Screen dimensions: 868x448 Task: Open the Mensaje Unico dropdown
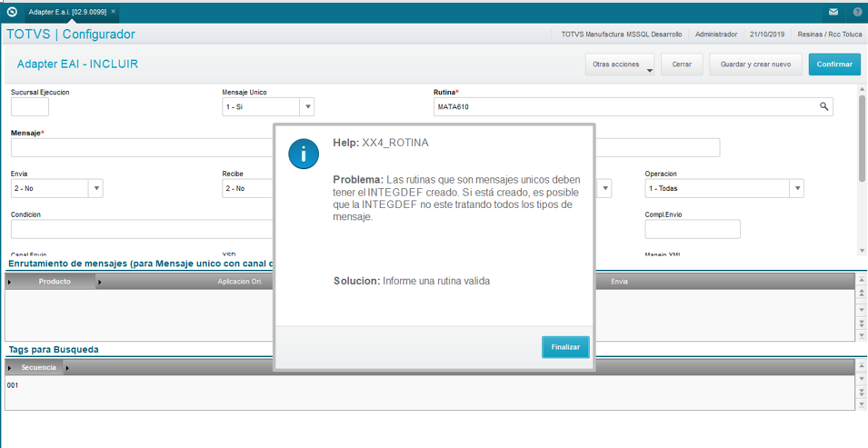click(307, 107)
